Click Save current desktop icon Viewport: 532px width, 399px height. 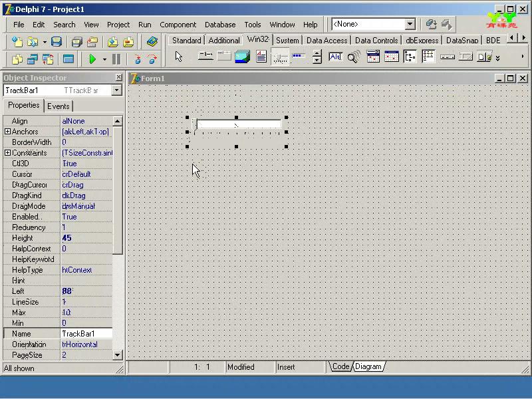(x=431, y=24)
